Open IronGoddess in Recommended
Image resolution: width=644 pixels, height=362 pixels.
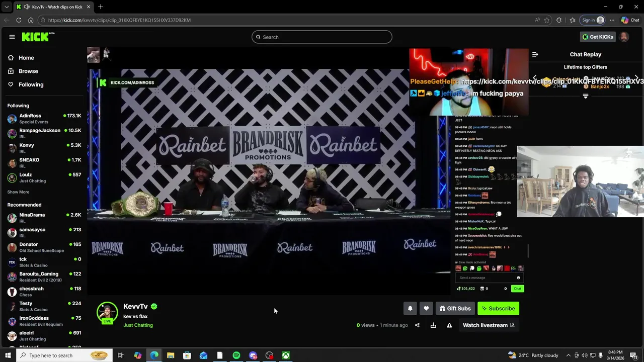[x=44, y=321]
